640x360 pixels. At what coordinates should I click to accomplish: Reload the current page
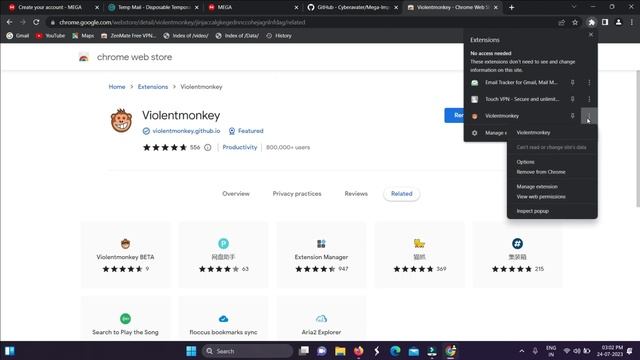pos(36,22)
